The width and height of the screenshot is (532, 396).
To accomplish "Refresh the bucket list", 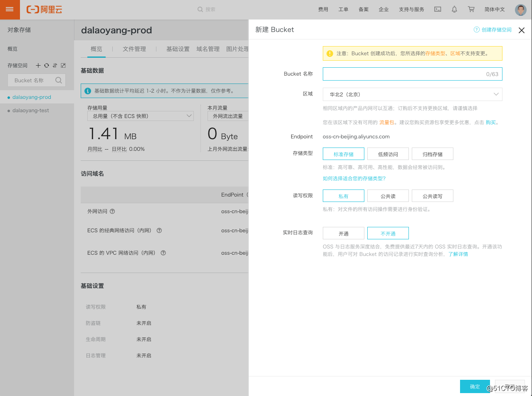I will click(x=47, y=65).
